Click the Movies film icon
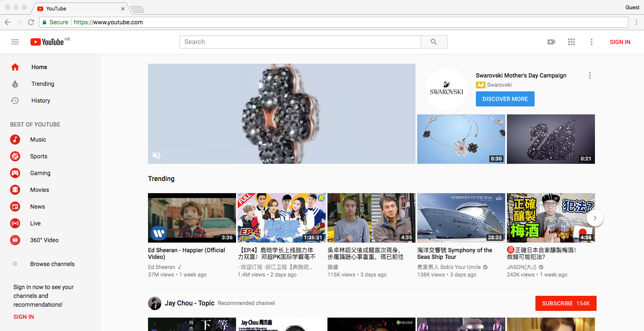The height and width of the screenshot is (331, 644). (15, 190)
